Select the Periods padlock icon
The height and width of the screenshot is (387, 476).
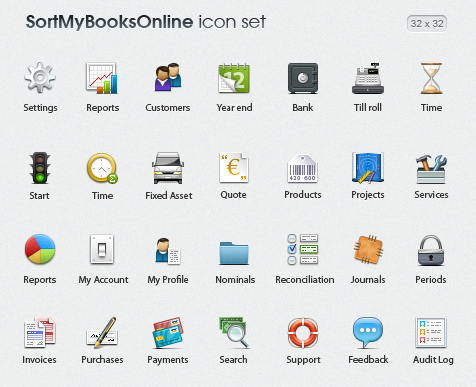(431, 250)
